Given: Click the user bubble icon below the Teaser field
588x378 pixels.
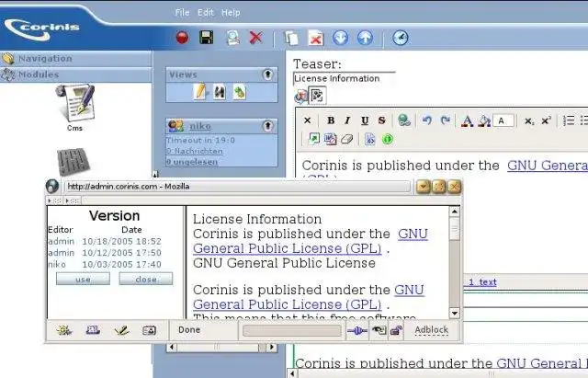Looking at the screenshot, I should tap(300, 96).
